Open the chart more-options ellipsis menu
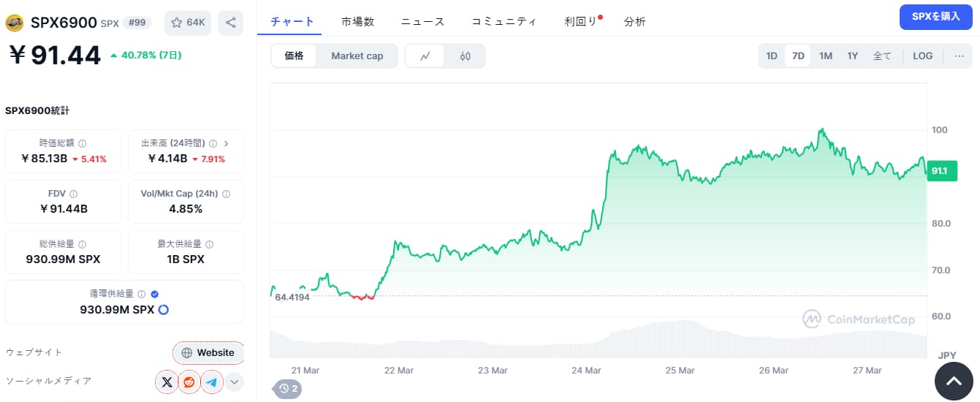The image size is (980, 402). click(959, 56)
